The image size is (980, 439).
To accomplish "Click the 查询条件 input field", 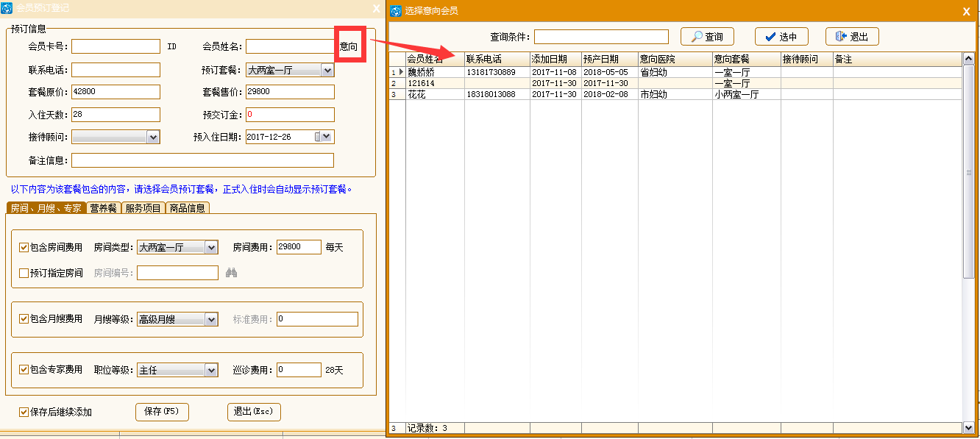I will tap(600, 37).
